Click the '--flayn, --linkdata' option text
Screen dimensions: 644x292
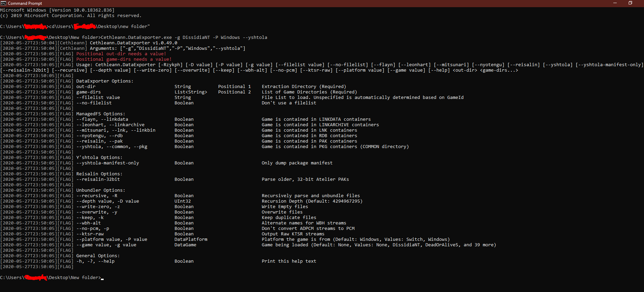click(x=102, y=119)
